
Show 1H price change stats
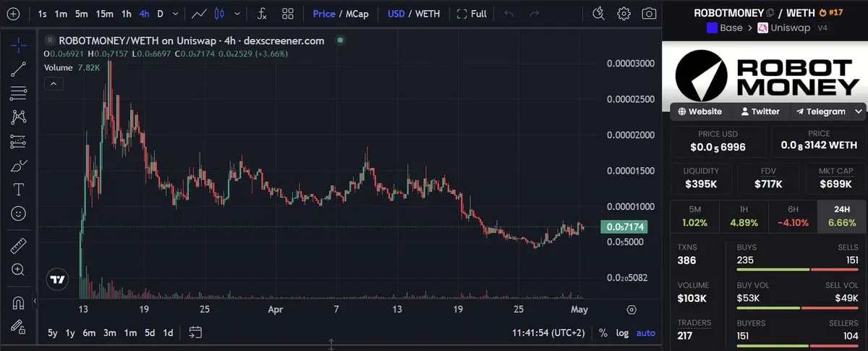tap(743, 216)
